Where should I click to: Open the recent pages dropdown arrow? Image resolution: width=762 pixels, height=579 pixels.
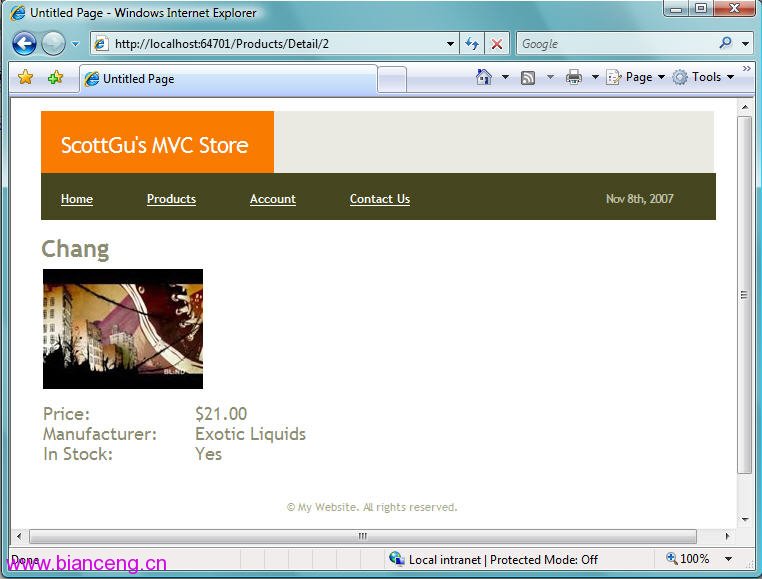coord(75,44)
